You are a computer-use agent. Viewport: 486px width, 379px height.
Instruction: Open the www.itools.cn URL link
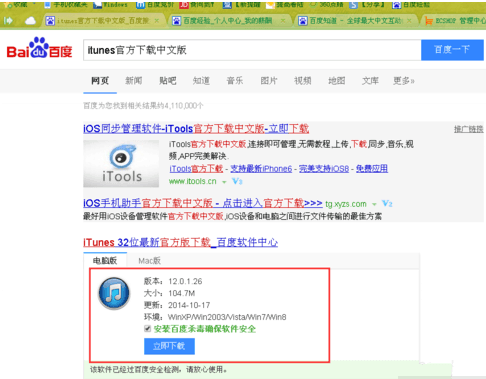pyautogui.click(x=193, y=181)
